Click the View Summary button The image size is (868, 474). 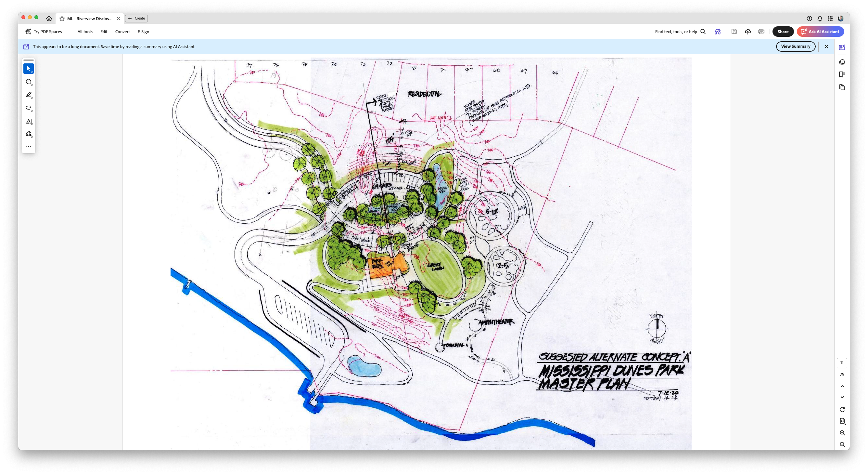(796, 46)
